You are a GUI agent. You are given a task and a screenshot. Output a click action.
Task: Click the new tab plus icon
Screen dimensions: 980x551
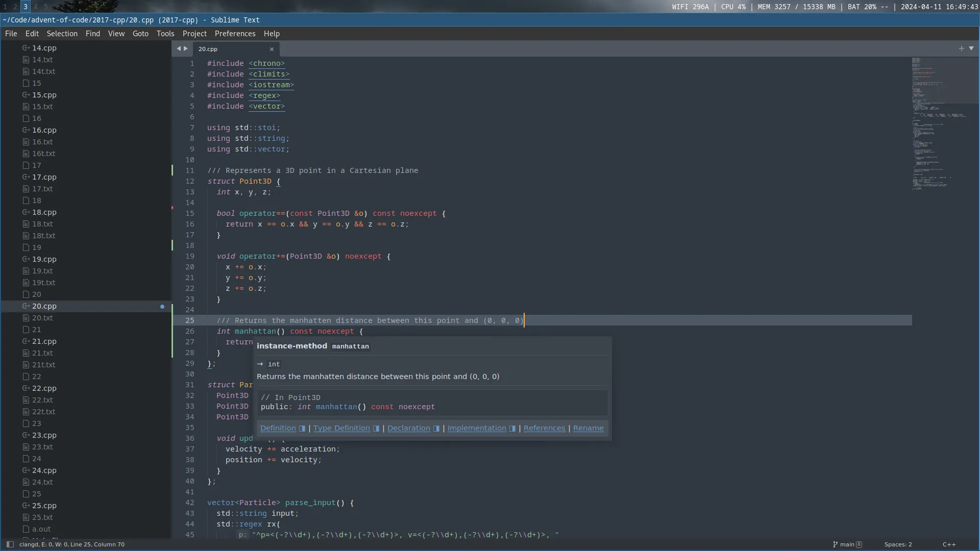(x=961, y=48)
